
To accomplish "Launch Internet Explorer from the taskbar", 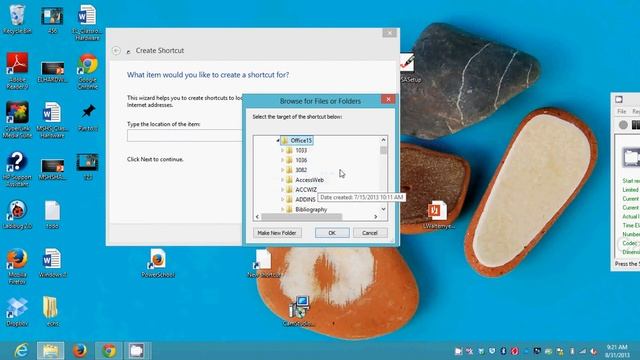I will click(x=21, y=351).
